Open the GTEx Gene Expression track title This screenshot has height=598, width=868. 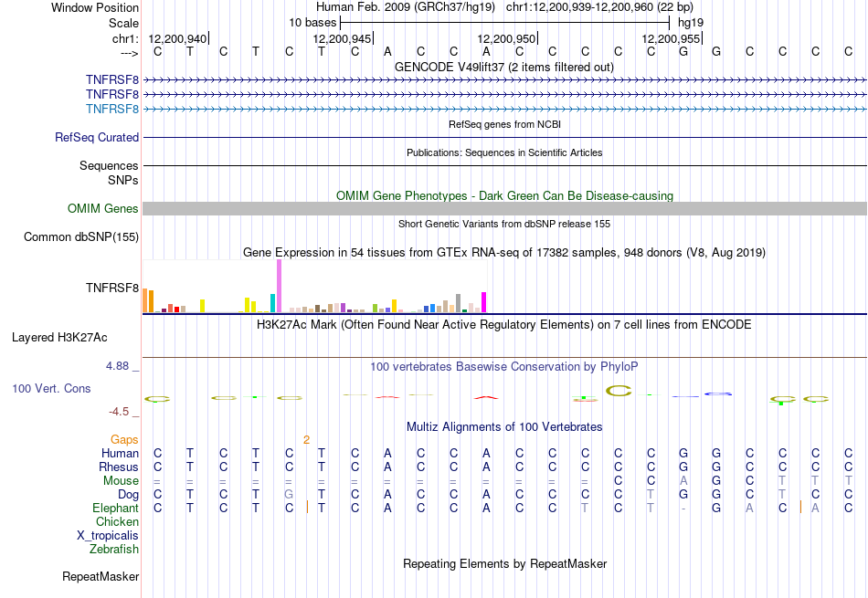coord(503,253)
